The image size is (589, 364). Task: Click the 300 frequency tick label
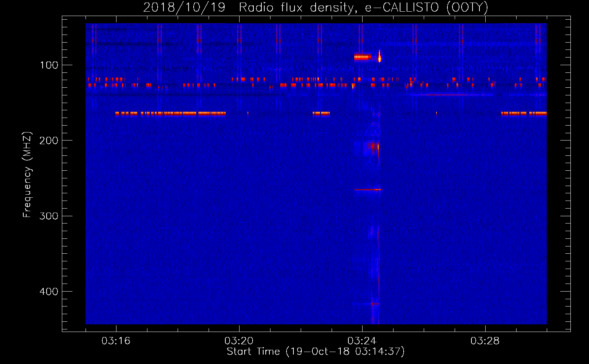[49, 216]
